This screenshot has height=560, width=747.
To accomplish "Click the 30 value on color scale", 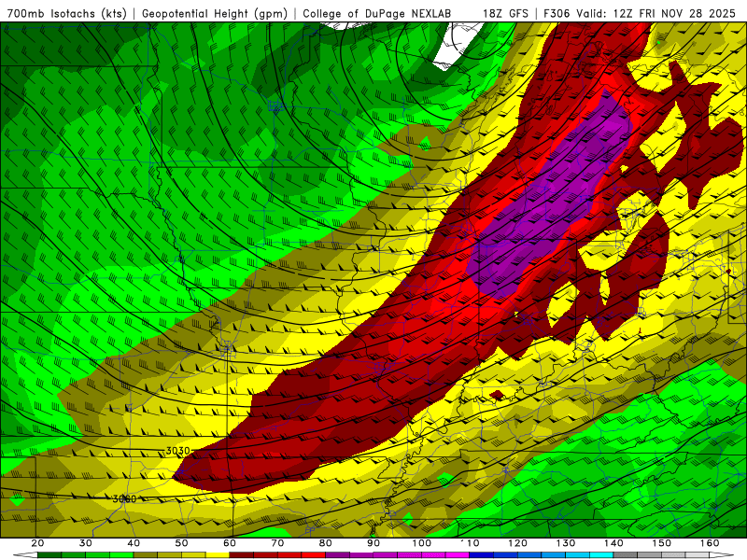I will point(86,543).
